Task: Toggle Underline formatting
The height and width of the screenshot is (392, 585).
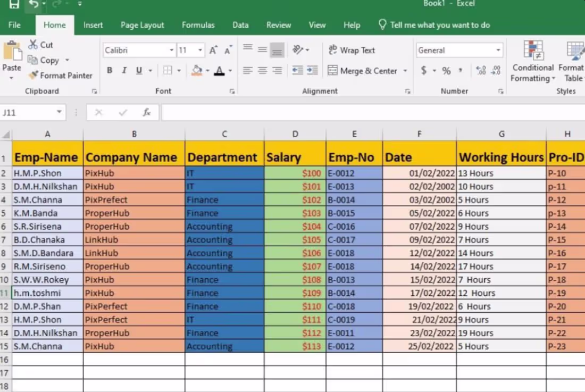Action: pos(139,70)
